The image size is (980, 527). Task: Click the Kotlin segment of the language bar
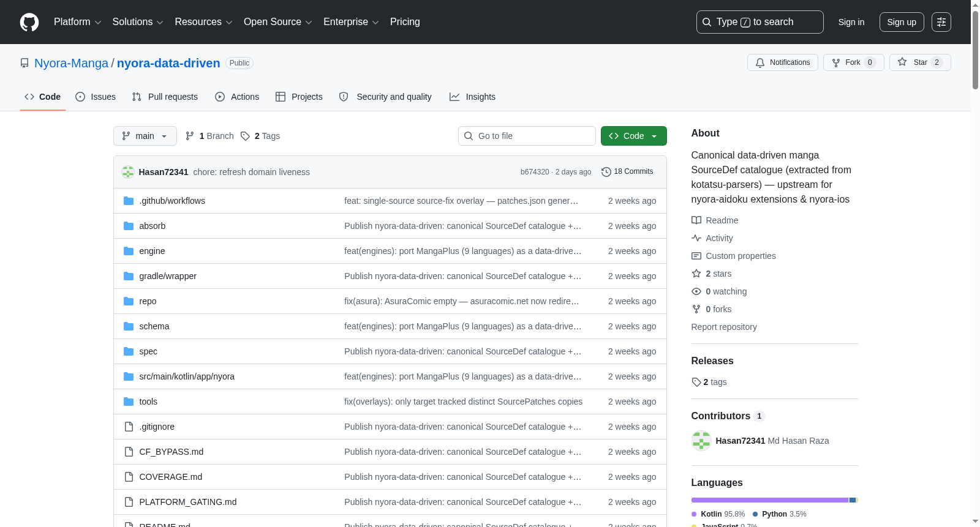point(770,500)
